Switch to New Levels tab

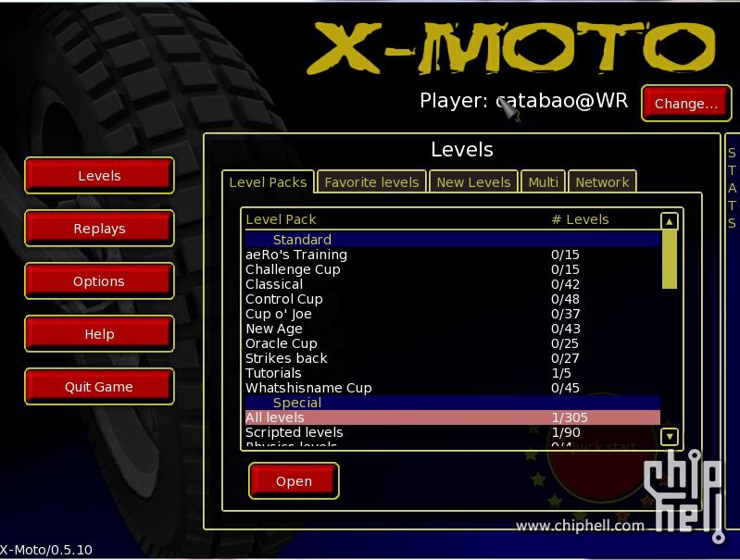[x=473, y=182]
